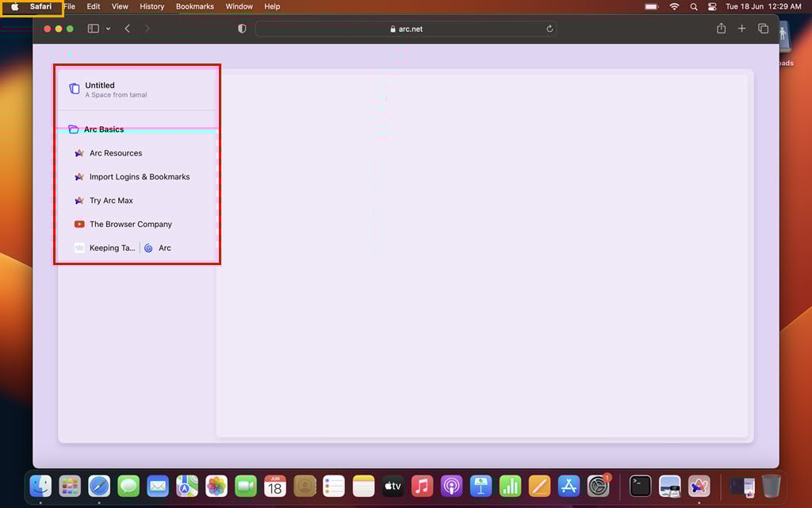
Task: Open the Edit menu
Action: [94, 6]
